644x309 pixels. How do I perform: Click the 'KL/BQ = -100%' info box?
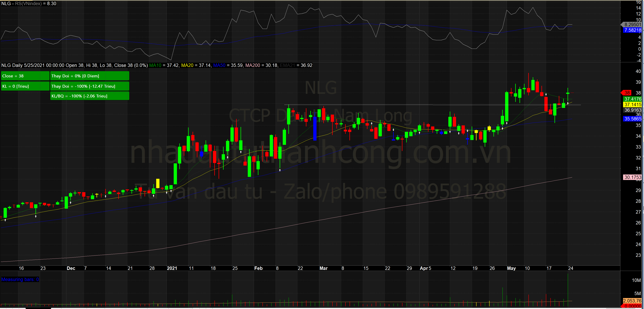click(x=90, y=96)
